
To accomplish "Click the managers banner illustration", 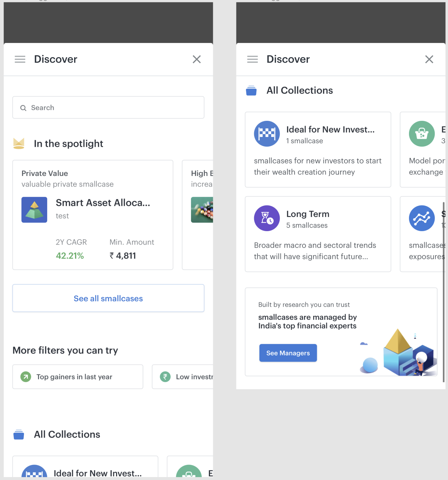I will point(398,352).
